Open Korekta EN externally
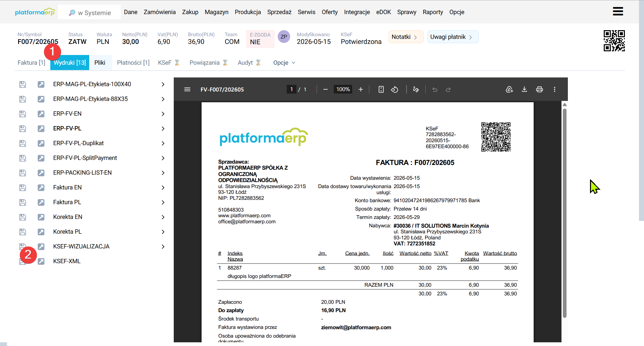 41,217
